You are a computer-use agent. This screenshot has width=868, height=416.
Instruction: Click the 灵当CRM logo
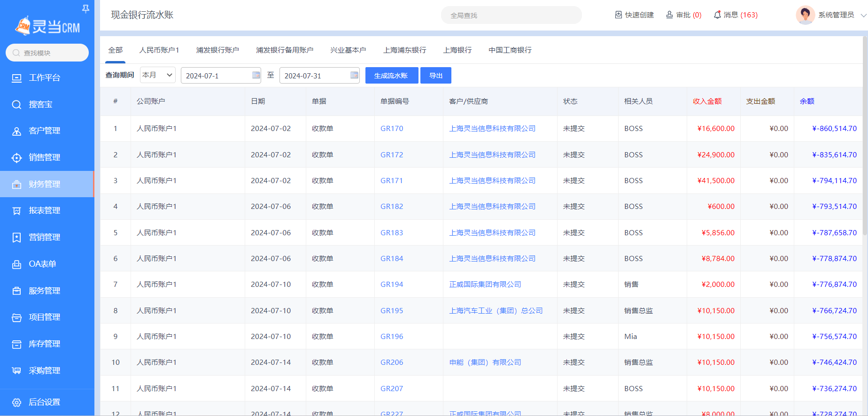47,26
